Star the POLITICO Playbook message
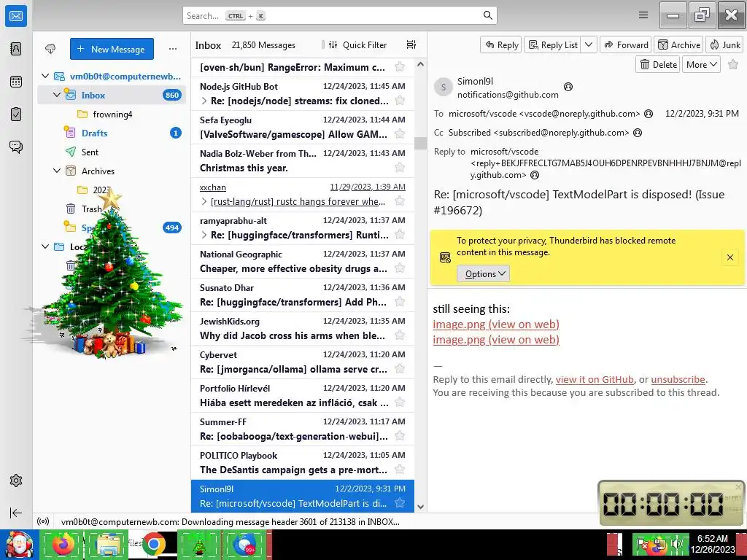This screenshot has height=560, width=747. pos(400,470)
